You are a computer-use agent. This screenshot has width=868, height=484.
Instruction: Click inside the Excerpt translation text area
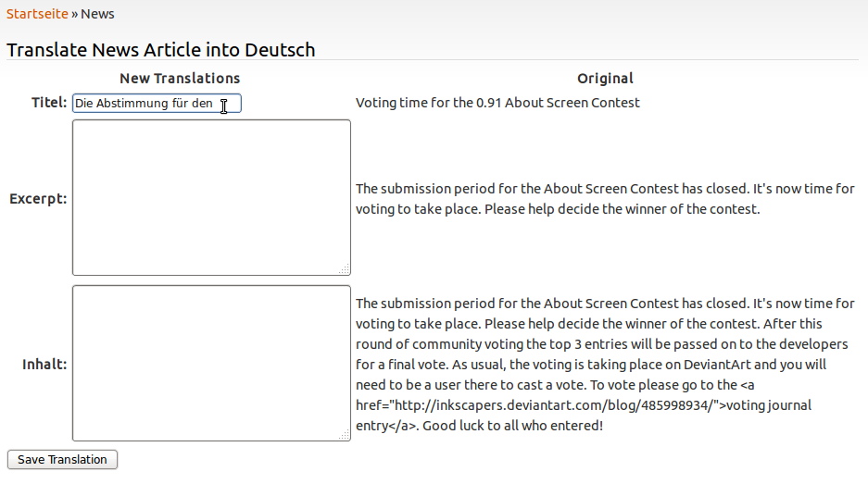pyautogui.click(x=211, y=197)
